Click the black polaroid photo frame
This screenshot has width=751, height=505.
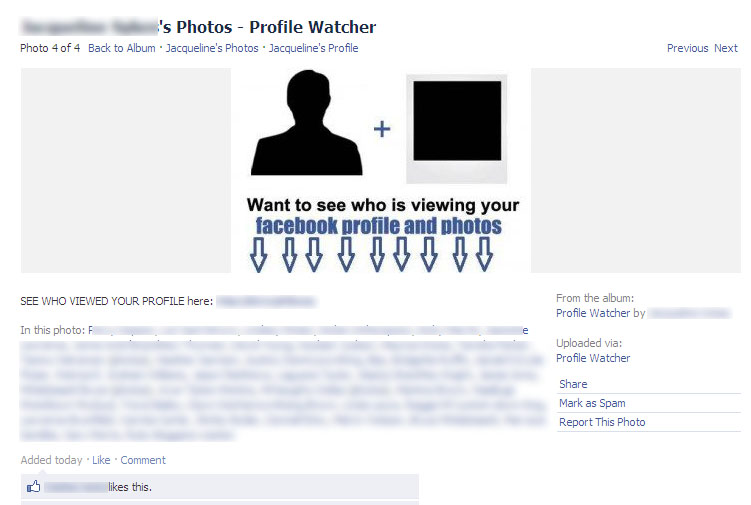coord(457,129)
